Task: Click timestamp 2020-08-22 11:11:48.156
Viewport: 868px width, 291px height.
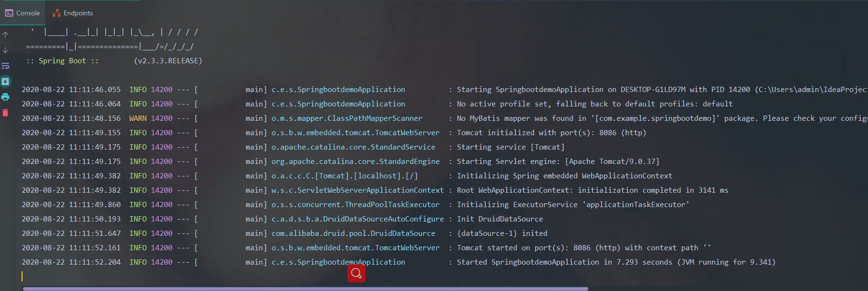Action: [71, 118]
